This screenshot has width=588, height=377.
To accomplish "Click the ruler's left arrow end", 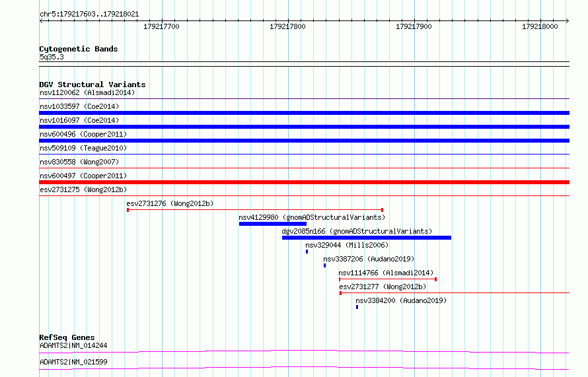I will (41, 20).
